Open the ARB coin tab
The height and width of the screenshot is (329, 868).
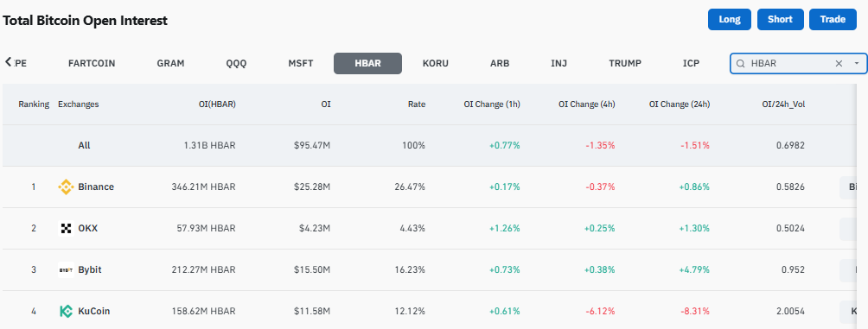(x=500, y=63)
